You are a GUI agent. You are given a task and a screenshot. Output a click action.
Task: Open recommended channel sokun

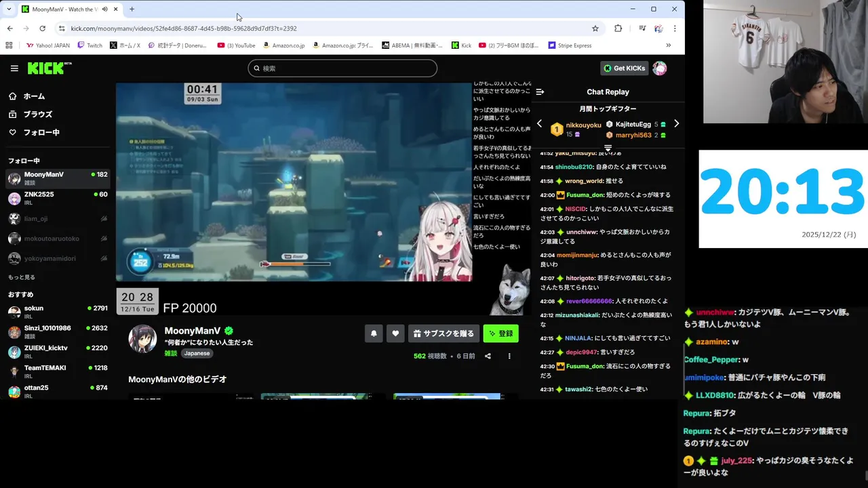point(58,312)
